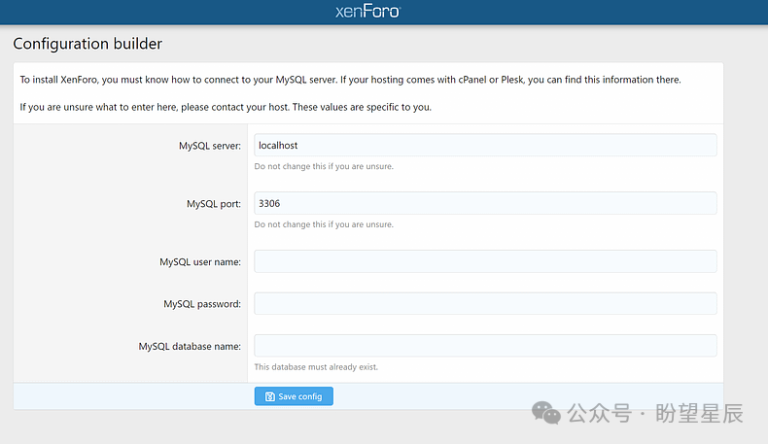768x444 pixels.
Task: Click the MySQL database name input
Action: (x=485, y=345)
